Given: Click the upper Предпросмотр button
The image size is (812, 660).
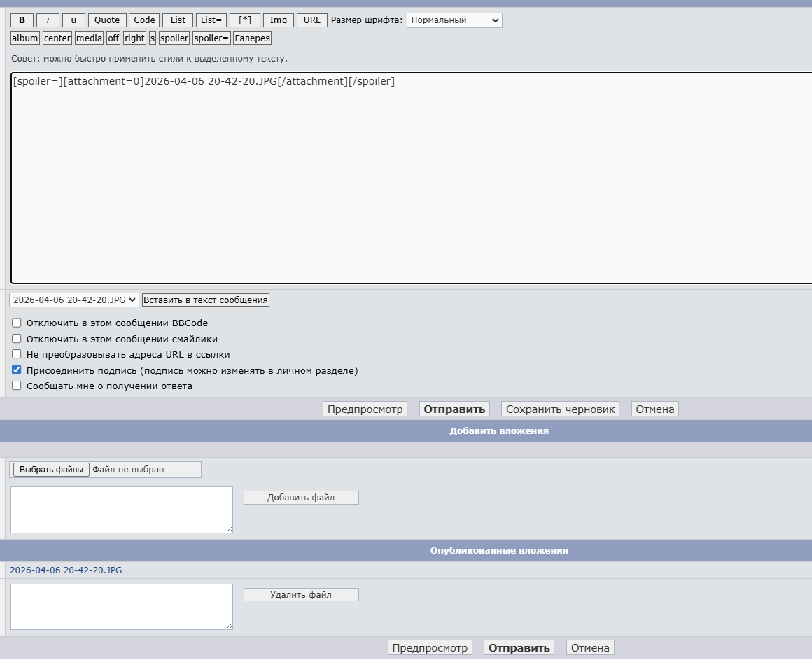Looking at the screenshot, I should [x=365, y=409].
